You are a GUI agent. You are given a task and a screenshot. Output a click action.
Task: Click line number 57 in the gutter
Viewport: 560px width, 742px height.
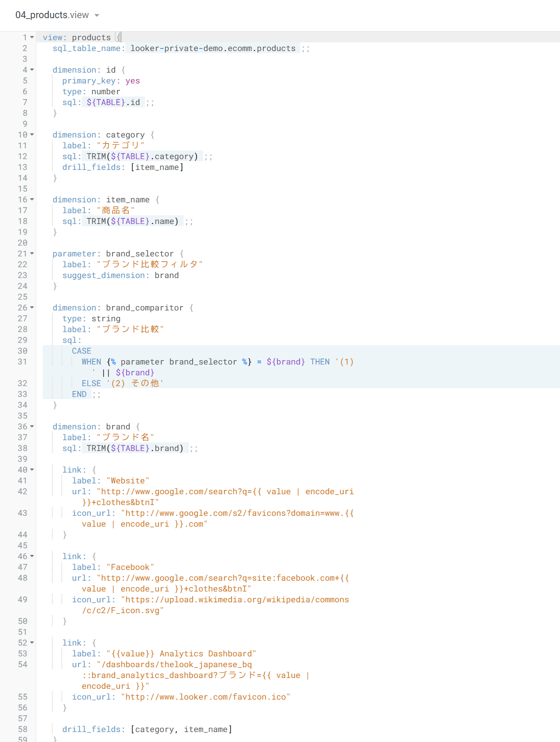pos(22,719)
